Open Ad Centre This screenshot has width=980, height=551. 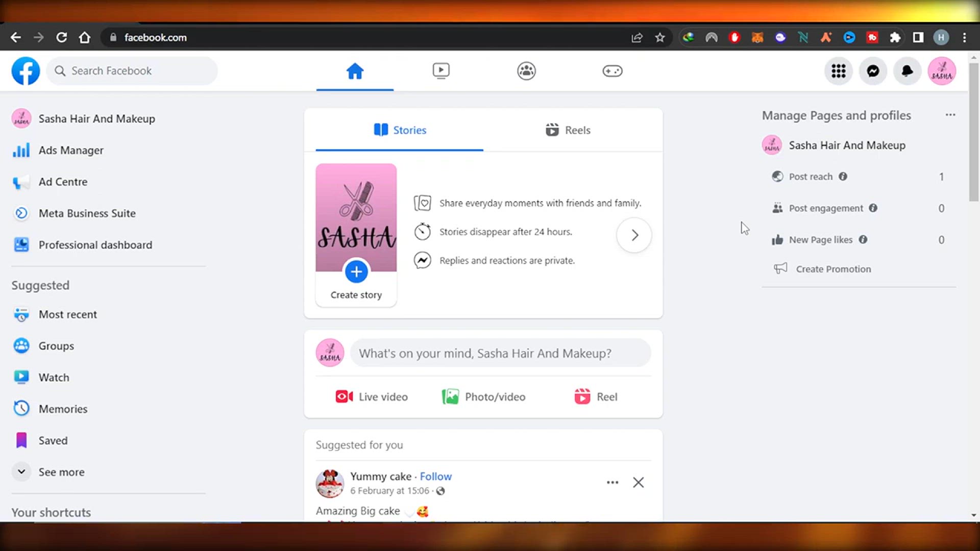point(63,182)
